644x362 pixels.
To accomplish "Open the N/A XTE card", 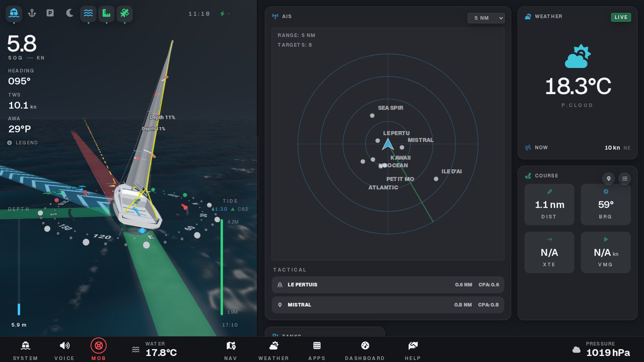I will 549,252.
